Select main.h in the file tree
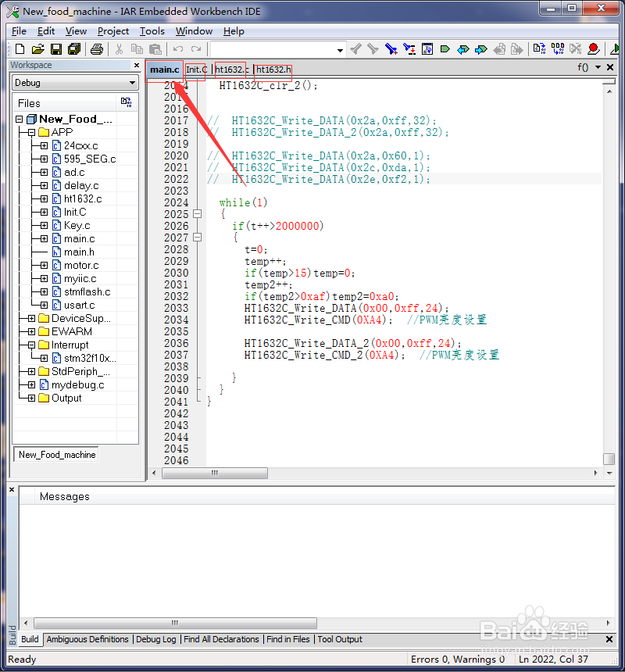The image size is (625, 672). 79,252
